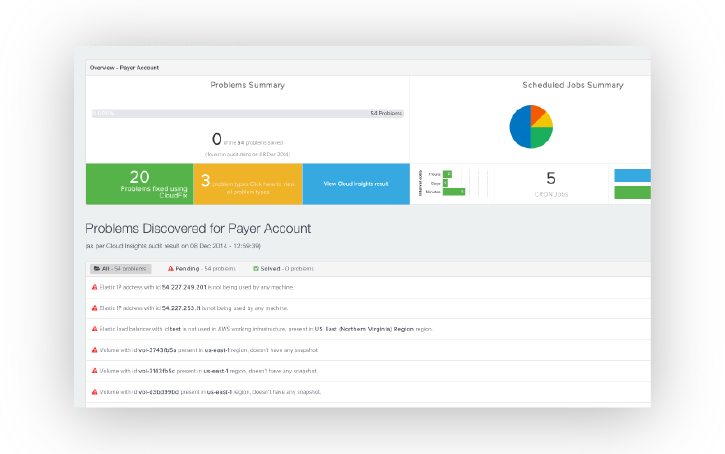This screenshot has height=454, width=725.
Task: Click warning icon for volume vol-2743fb5a
Action: point(93,350)
